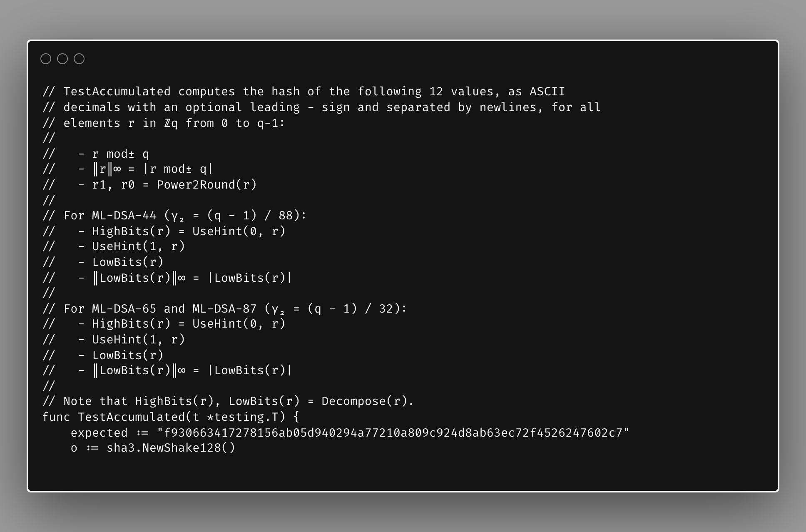Viewport: 806px width, 532px height.
Task: Click Power2Round(r) in the comment
Action: pos(206,185)
